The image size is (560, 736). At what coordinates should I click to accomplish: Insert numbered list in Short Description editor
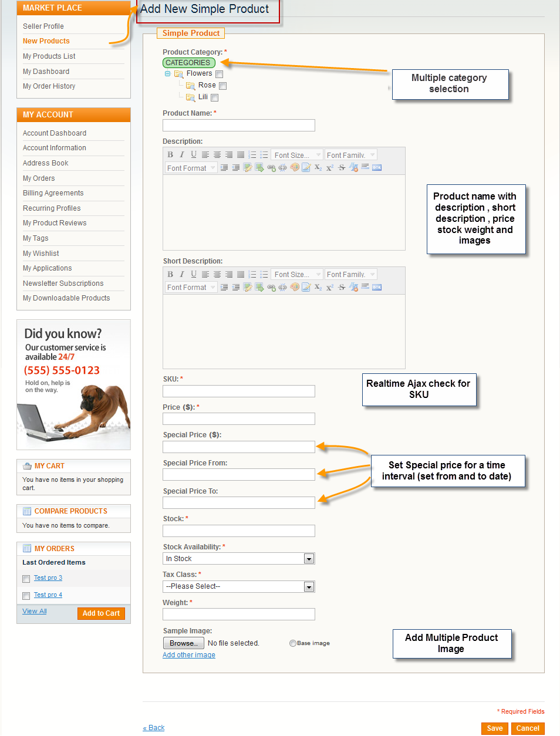click(252, 274)
